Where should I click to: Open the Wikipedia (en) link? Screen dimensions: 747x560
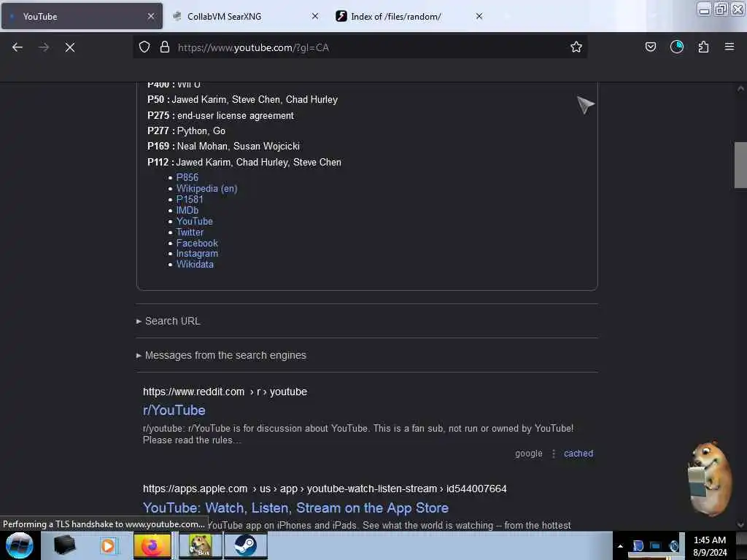click(206, 189)
